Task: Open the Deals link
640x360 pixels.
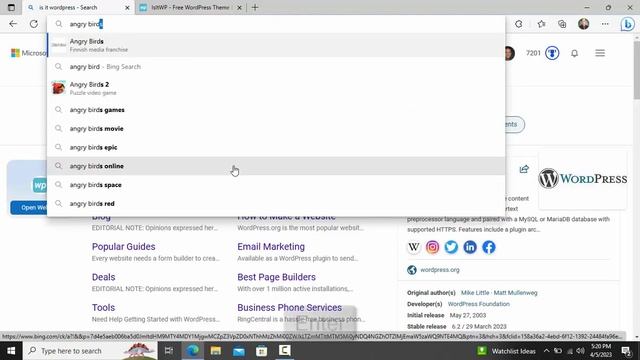Action: [x=103, y=277]
